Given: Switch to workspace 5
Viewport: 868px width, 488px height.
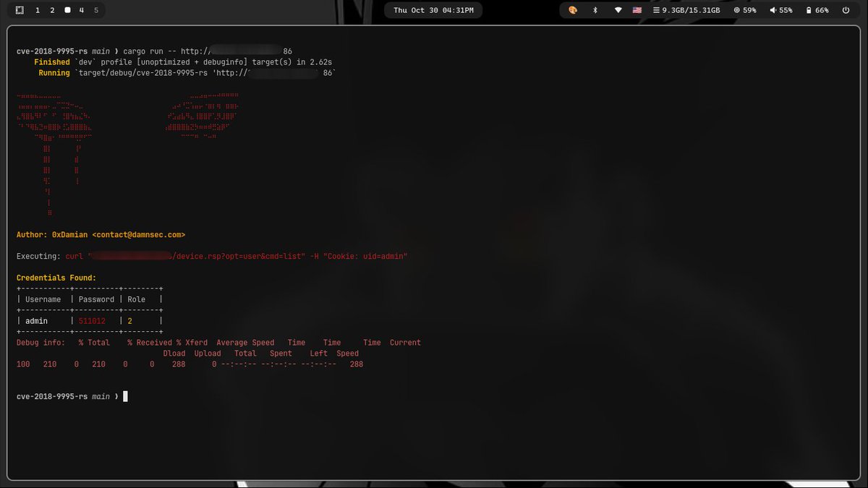Looking at the screenshot, I should coord(96,10).
